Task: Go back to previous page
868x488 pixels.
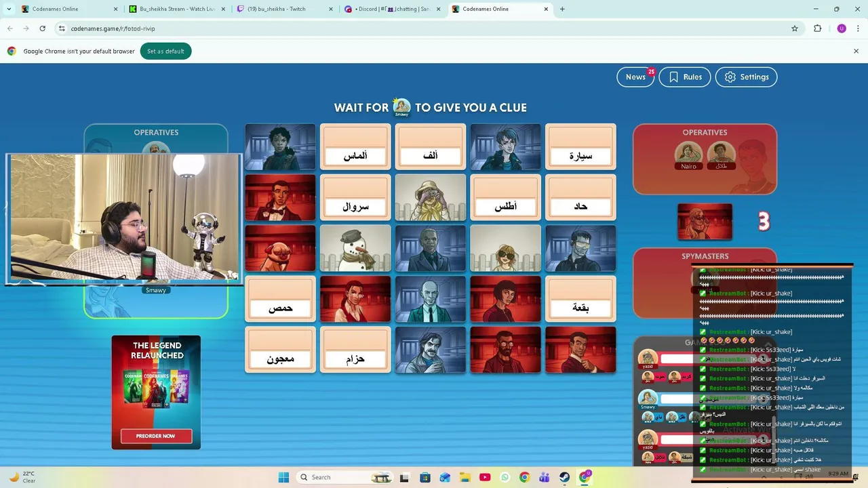Action: [10, 28]
